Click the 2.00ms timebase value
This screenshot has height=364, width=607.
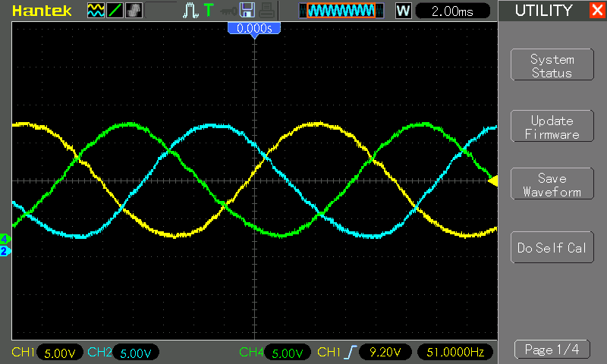pyautogui.click(x=452, y=11)
